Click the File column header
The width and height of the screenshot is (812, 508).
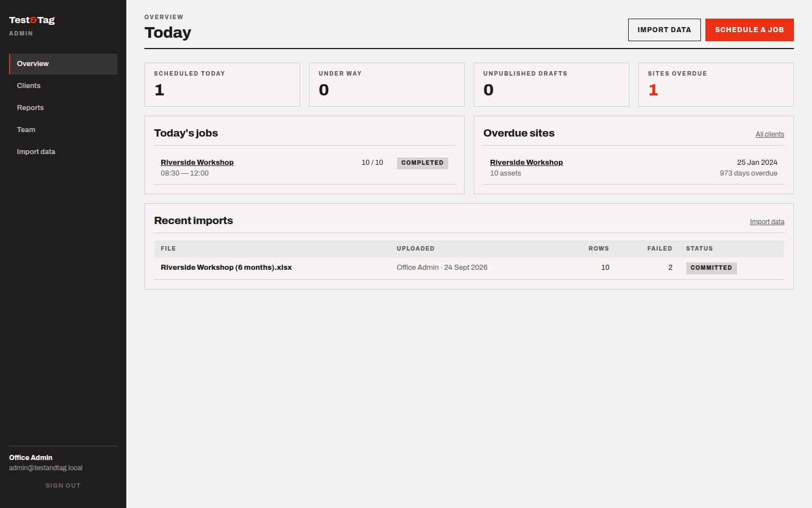click(x=168, y=248)
